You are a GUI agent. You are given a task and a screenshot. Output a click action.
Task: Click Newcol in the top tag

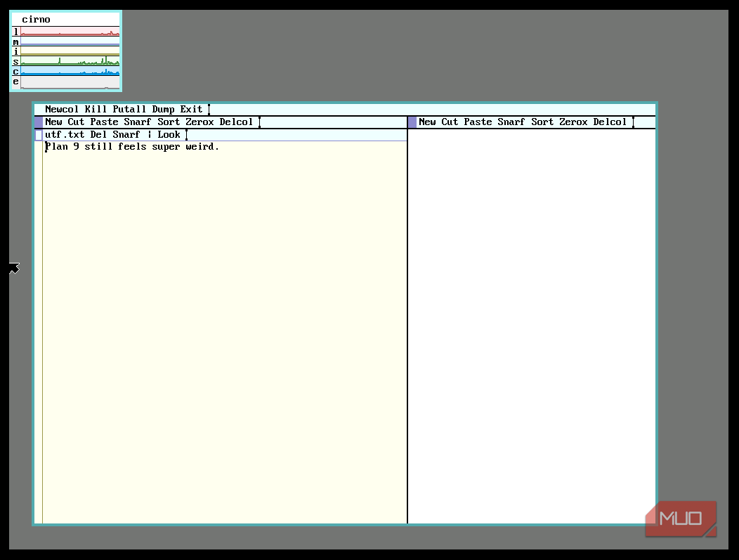[x=62, y=110]
